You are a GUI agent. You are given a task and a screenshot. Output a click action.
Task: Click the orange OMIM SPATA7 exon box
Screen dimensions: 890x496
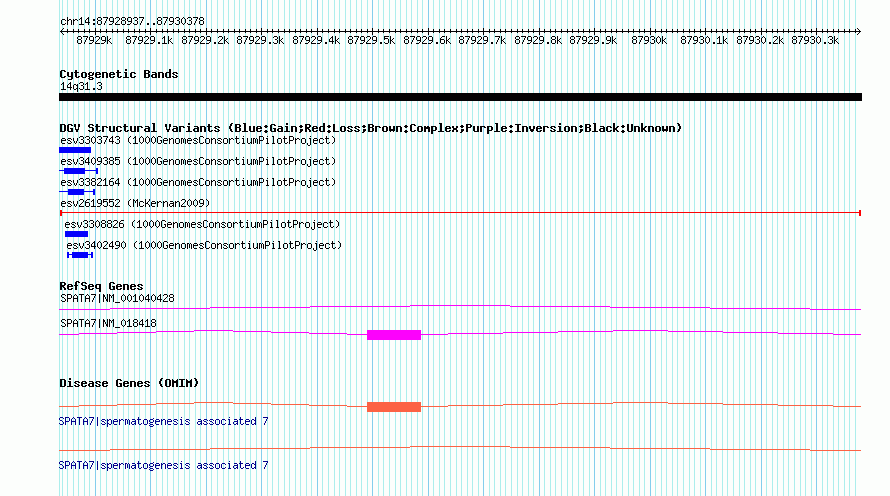tap(394, 407)
